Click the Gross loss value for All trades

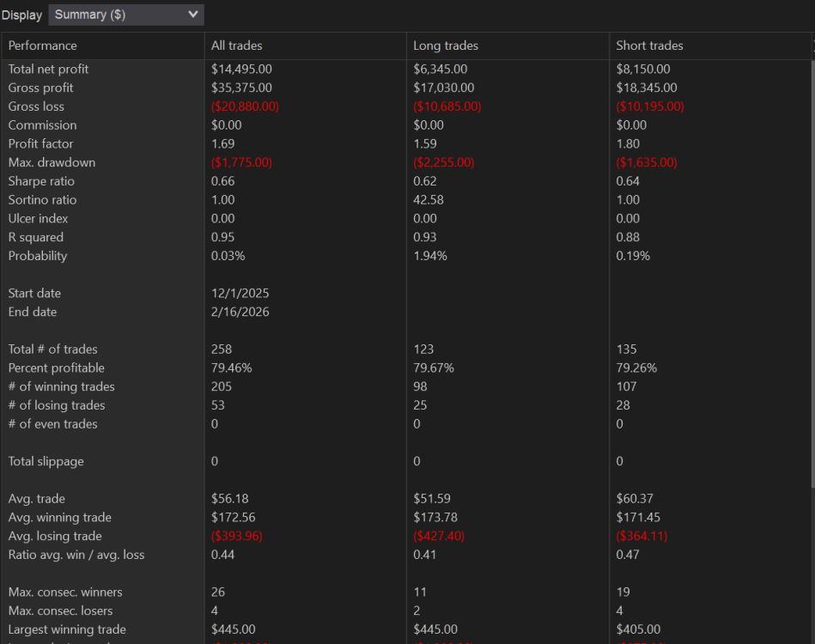245,106
